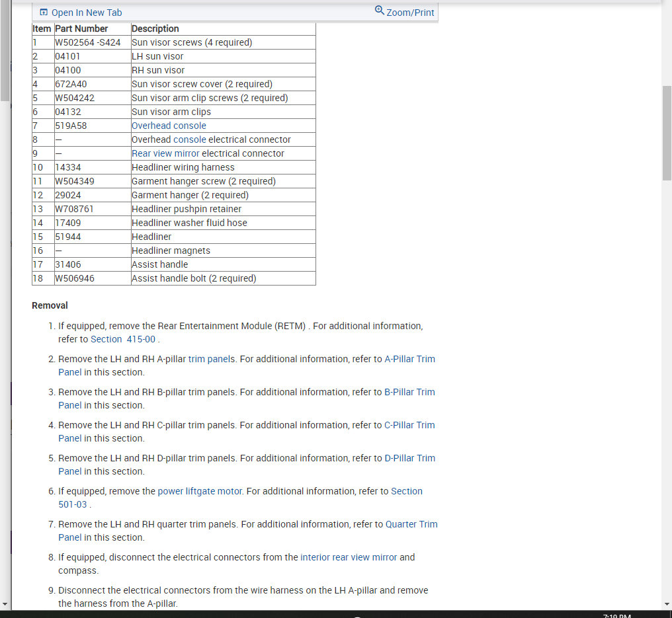Image resolution: width=672 pixels, height=618 pixels.
Task: Click the right vertical scrollbar thumb
Action: point(667,133)
